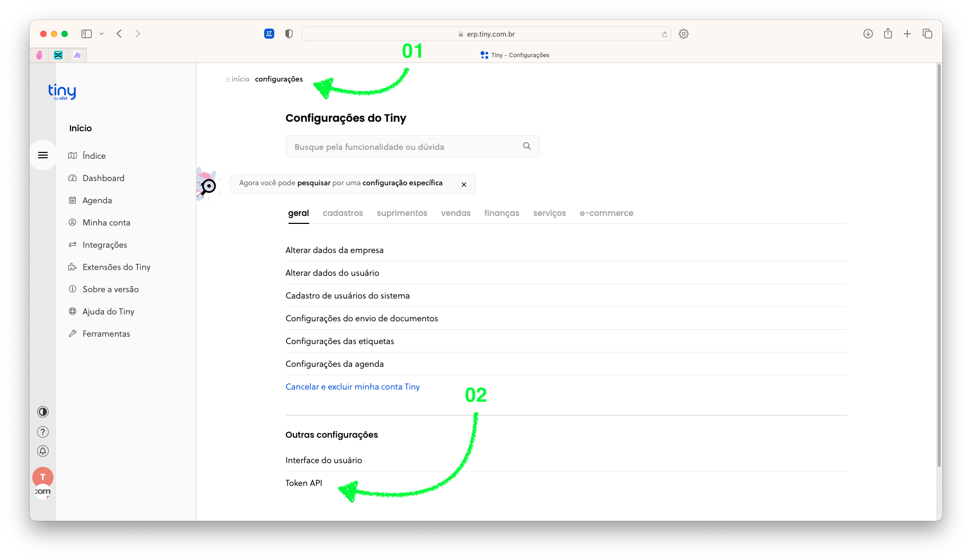Screen dimensions: 972x560
Task: Open the Share button in Safari
Action: pyautogui.click(x=888, y=33)
